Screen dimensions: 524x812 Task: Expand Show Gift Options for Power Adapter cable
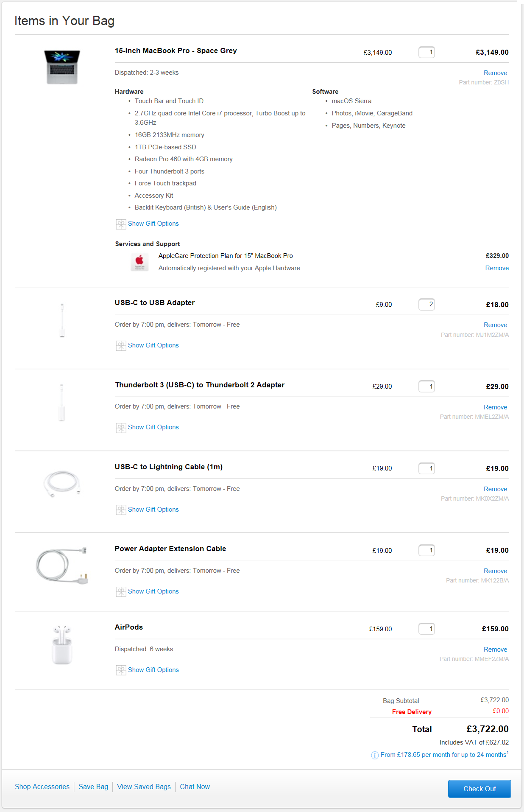153,591
